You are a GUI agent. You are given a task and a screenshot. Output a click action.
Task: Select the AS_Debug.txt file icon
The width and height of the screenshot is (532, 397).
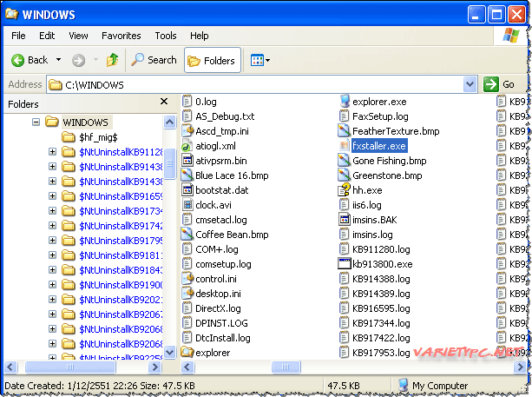[x=187, y=116]
